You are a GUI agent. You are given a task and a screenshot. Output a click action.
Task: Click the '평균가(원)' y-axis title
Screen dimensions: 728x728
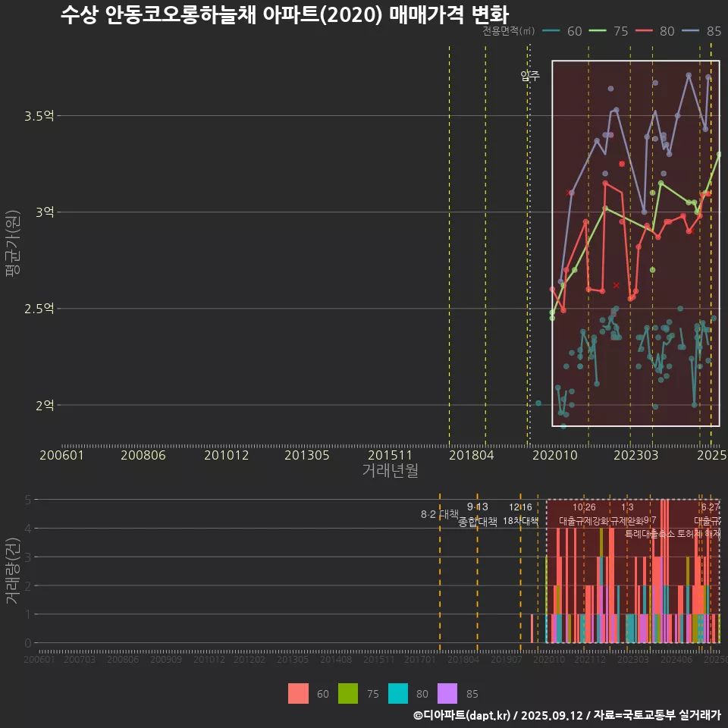point(13,243)
